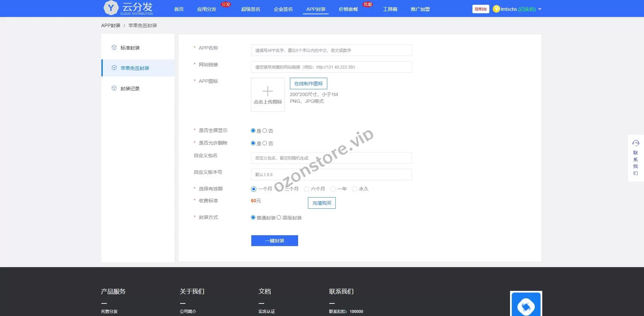
Task: Click the blue app logo in footer
Action: (526, 305)
